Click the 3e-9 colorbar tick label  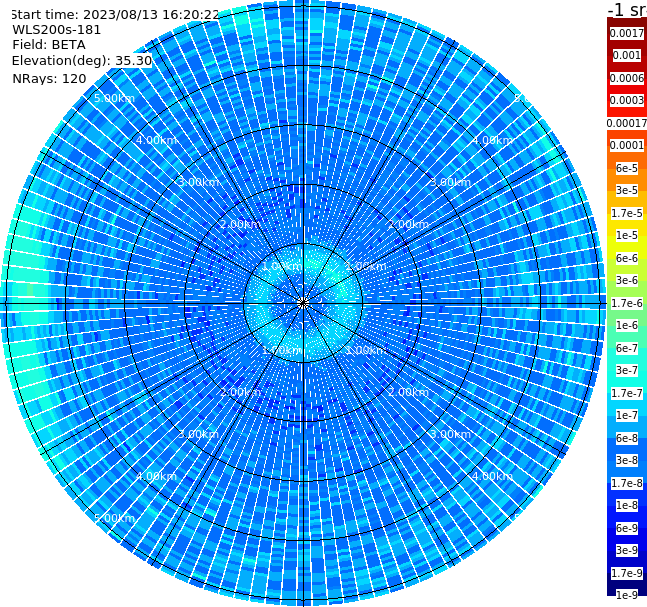[x=627, y=550]
